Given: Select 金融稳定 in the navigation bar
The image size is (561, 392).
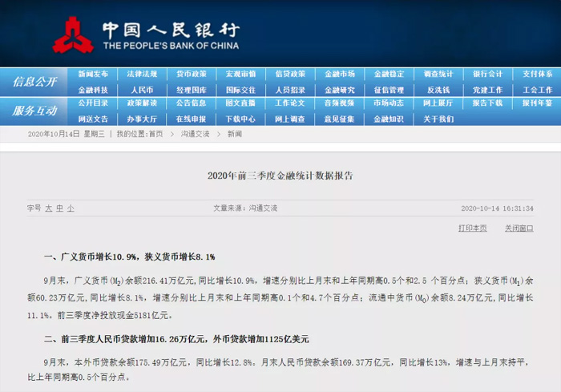Looking at the screenshot, I should [x=389, y=74].
